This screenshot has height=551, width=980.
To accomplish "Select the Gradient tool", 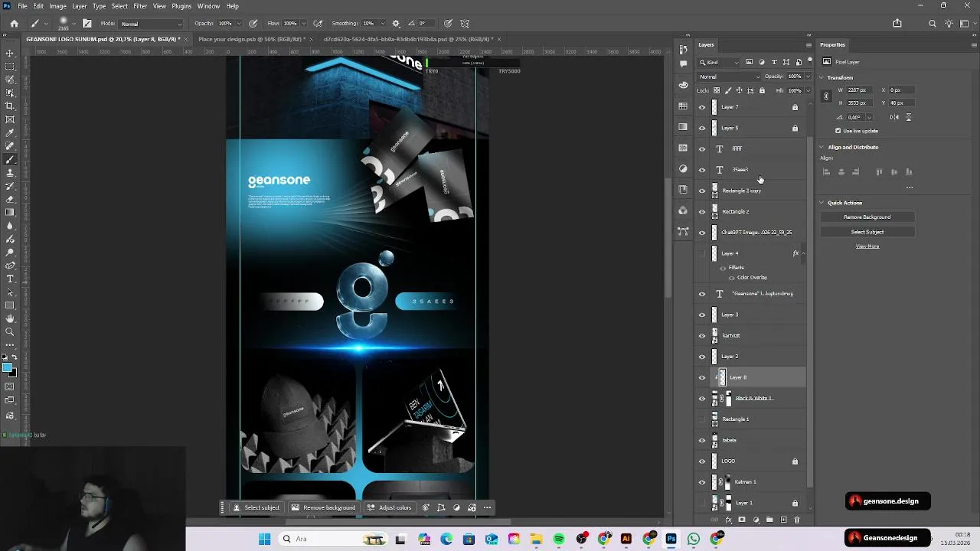I will click(10, 212).
